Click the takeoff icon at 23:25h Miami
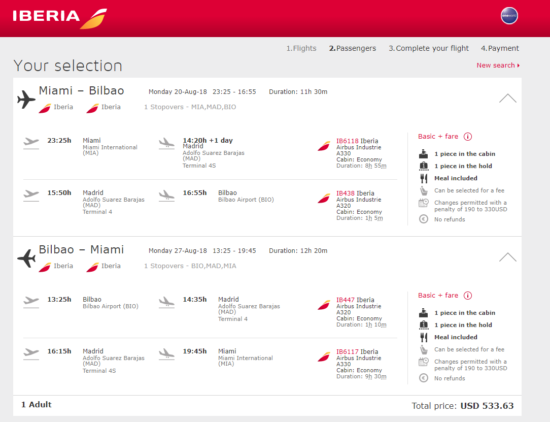Image resolution: width=550 pixels, height=422 pixels. coord(31,143)
